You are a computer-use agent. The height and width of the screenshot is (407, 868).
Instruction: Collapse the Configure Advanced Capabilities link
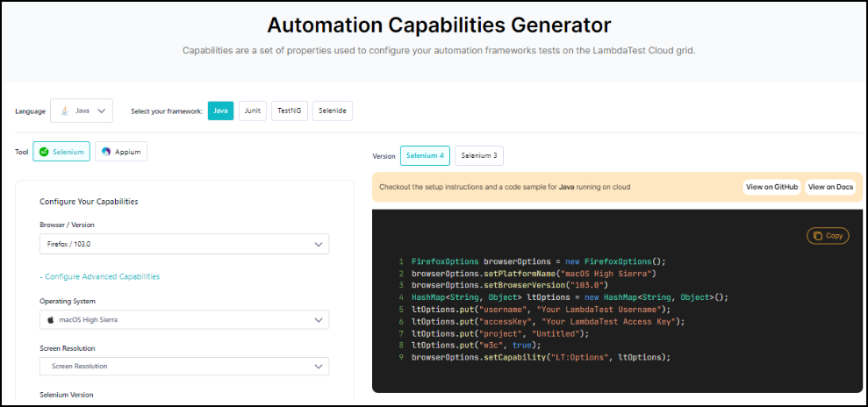tap(100, 276)
